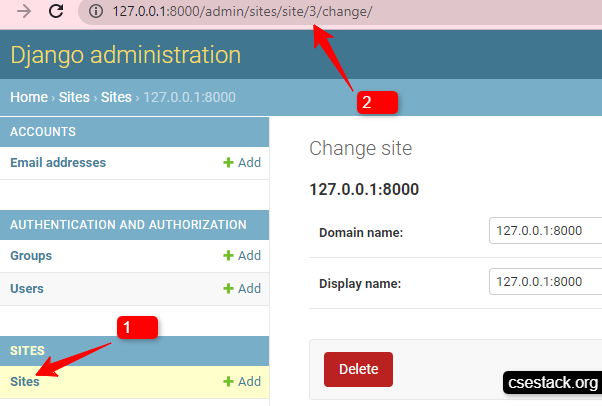This screenshot has height=406, width=602.
Task: Focus the Display name field
Action: 546,282
